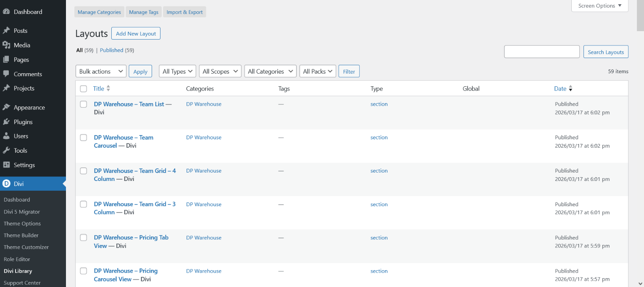The height and width of the screenshot is (287, 644).
Task: Expand the Screen Options panel
Action: (x=600, y=6)
